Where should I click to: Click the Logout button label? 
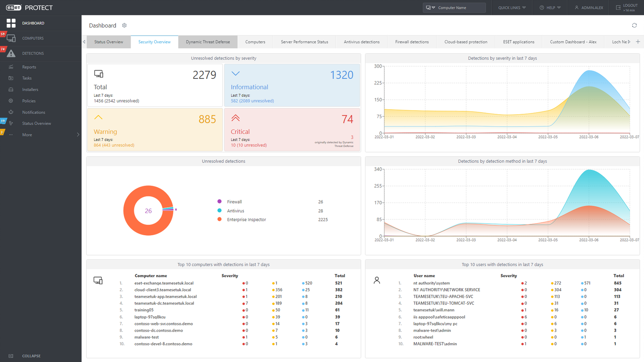pyautogui.click(x=630, y=5)
